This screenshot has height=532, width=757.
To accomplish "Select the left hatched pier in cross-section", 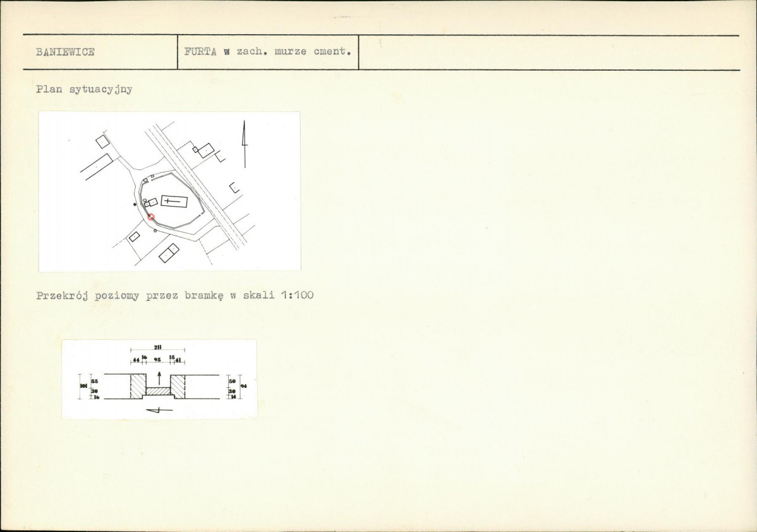I will 138,386.
